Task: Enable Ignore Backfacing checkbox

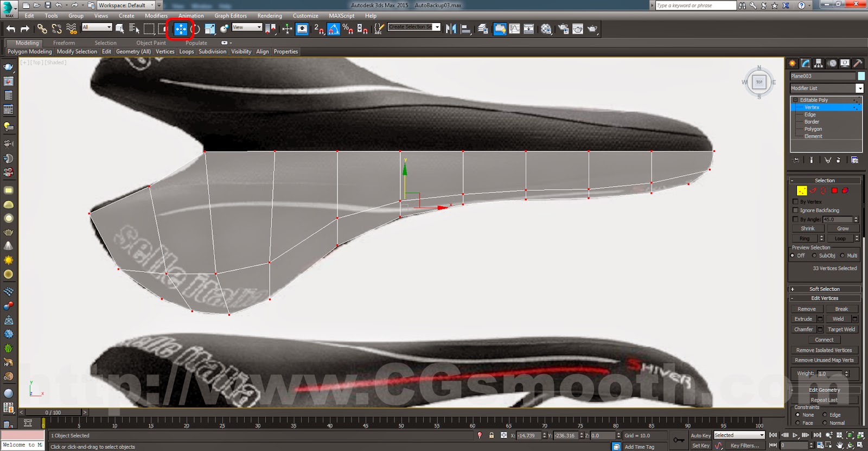Action: 795,210
